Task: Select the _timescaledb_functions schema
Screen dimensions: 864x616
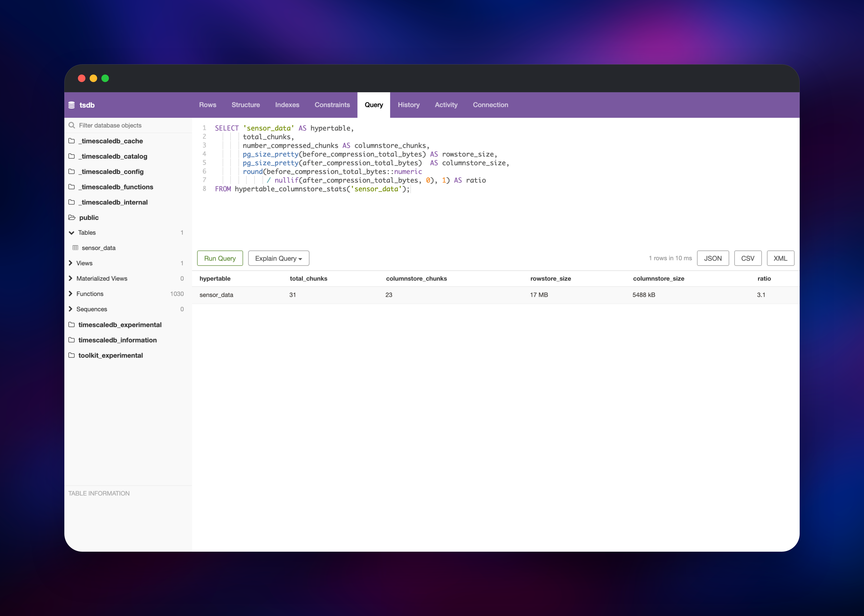Action: [116, 187]
